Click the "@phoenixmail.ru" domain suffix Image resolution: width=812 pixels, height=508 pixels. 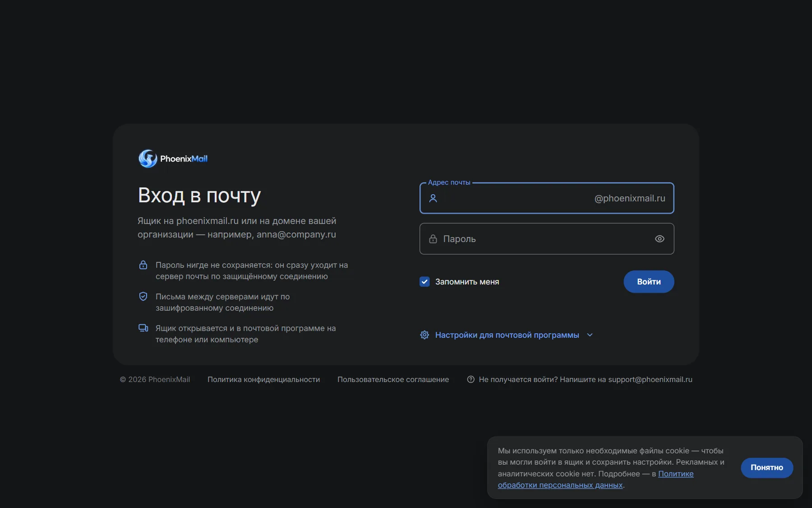(x=630, y=198)
